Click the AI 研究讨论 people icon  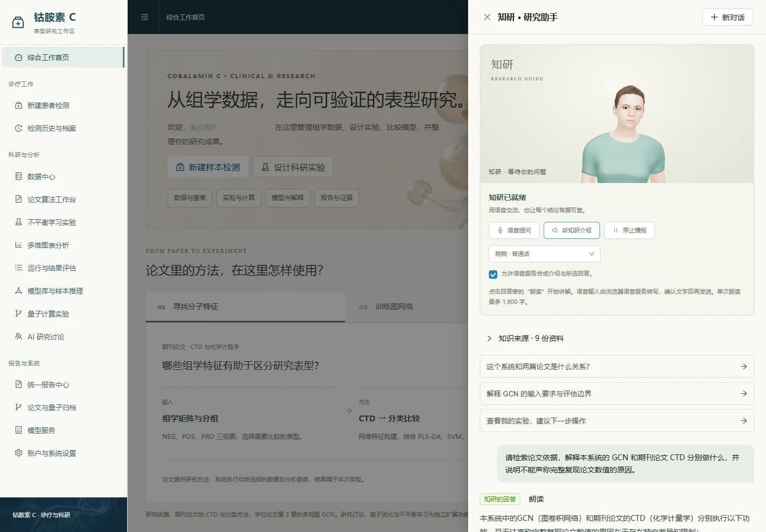[19, 336]
